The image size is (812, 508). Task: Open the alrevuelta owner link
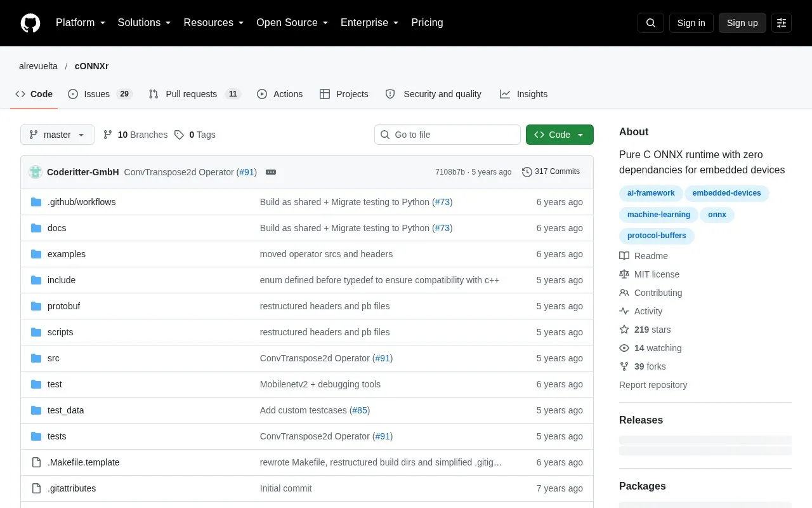[38, 66]
